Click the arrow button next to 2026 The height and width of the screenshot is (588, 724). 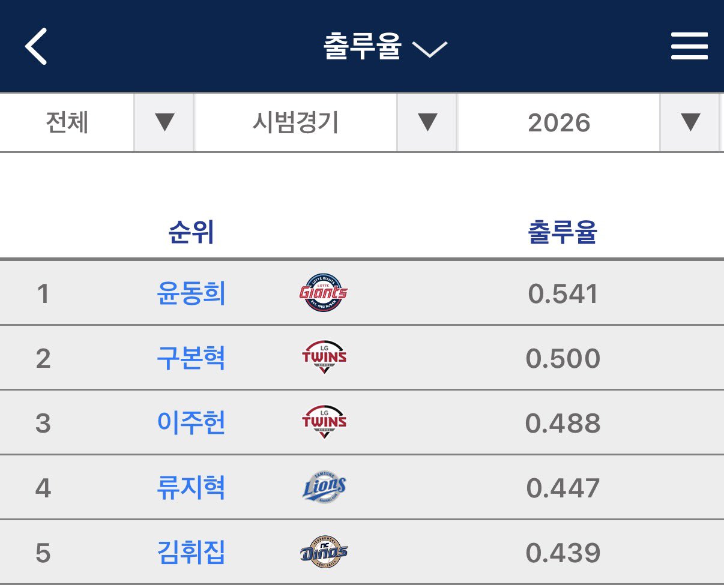point(690,122)
